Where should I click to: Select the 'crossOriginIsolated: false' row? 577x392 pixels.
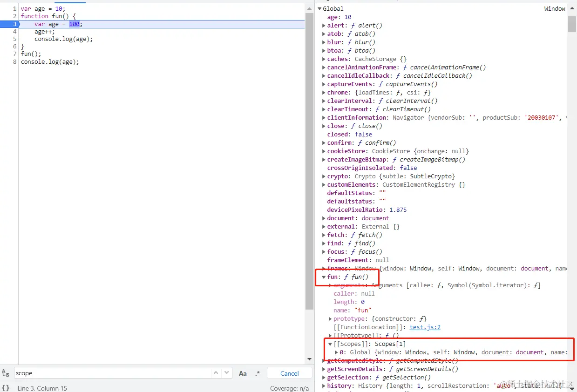pos(372,168)
